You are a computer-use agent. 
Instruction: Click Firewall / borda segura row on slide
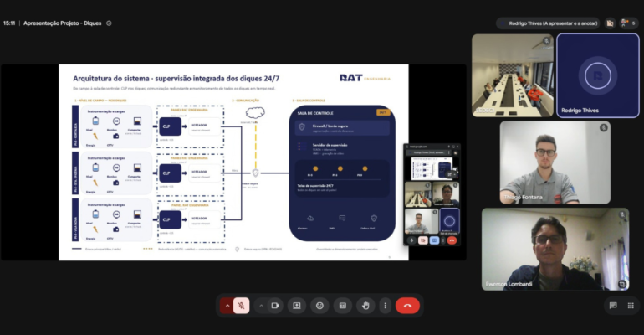tap(342, 128)
